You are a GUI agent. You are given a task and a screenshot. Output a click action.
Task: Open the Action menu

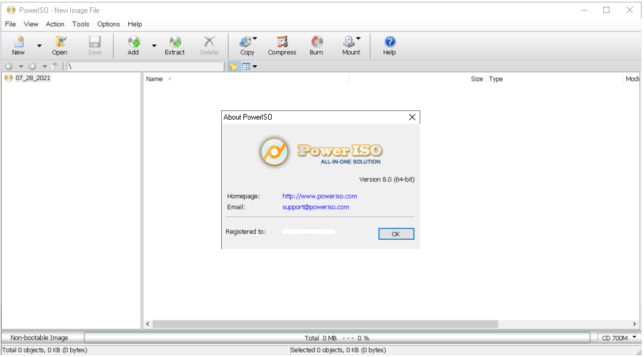click(55, 24)
